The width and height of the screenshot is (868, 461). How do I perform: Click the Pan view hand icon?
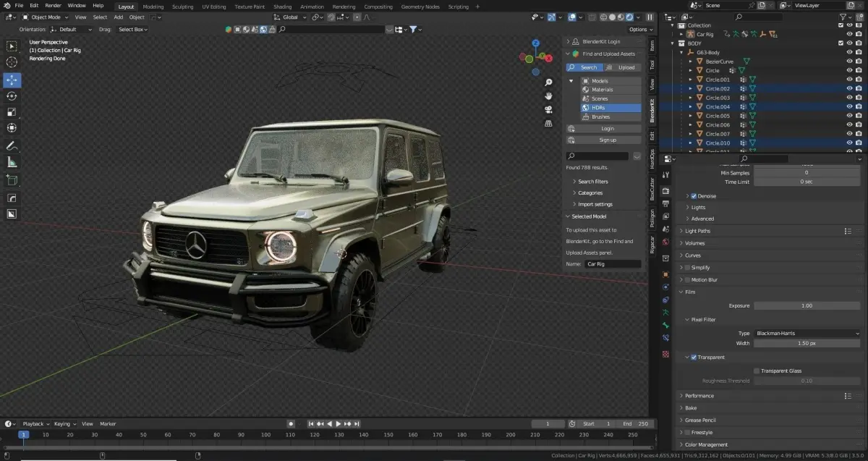[549, 96]
